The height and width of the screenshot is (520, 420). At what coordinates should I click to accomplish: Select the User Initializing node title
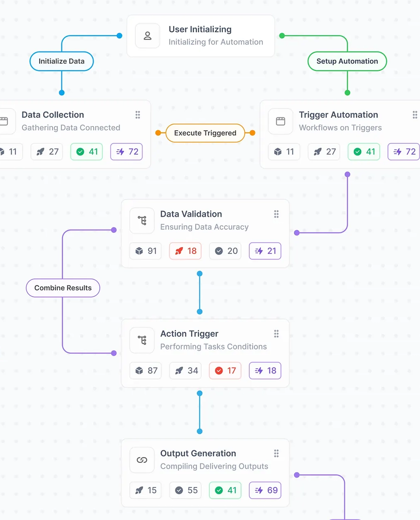pos(200,29)
